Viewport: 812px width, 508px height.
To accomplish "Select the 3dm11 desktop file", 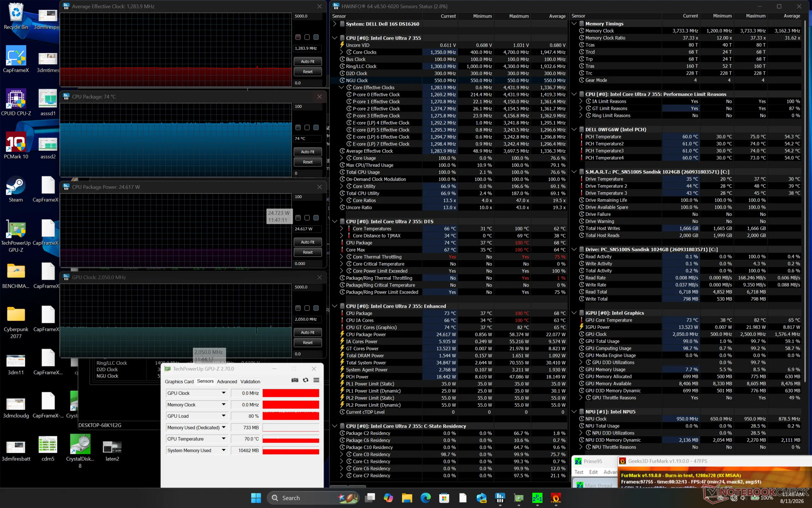I will pyautogui.click(x=16, y=365).
